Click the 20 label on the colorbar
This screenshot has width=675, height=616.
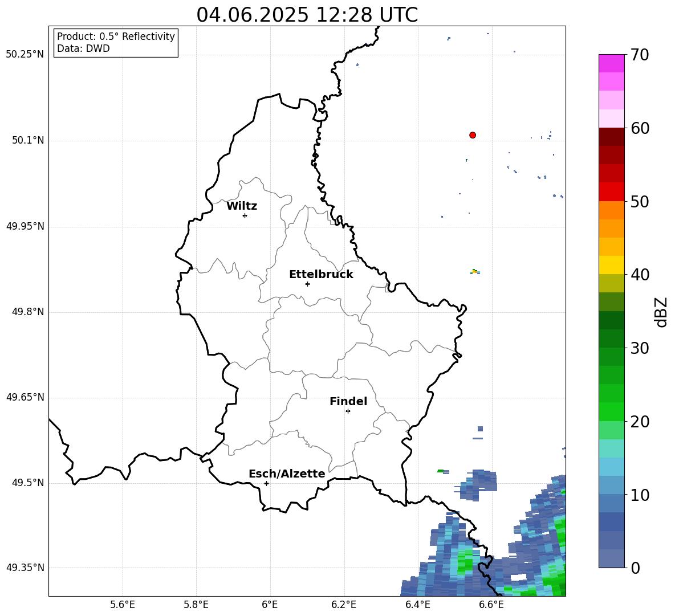pyautogui.click(x=640, y=421)
